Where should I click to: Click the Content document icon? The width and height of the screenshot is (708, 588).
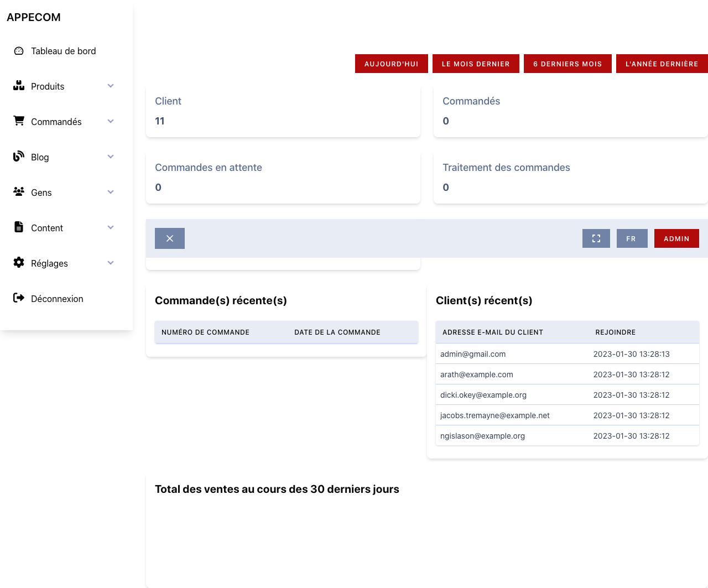pyautogui.click(x=19, y=227)
